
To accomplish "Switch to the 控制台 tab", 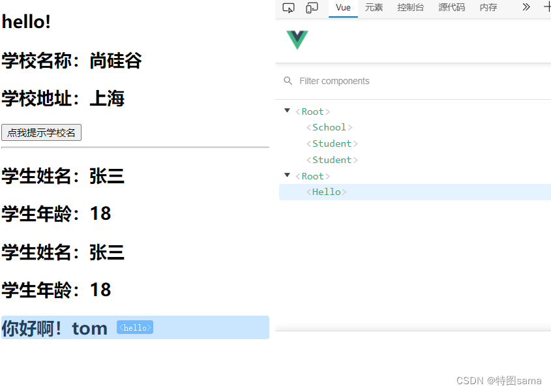I will (x=410, y=7).
